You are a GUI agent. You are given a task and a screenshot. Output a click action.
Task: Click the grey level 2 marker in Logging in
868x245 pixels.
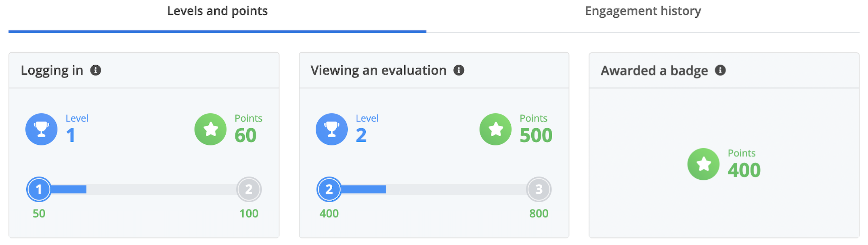(x=249, y=189)
